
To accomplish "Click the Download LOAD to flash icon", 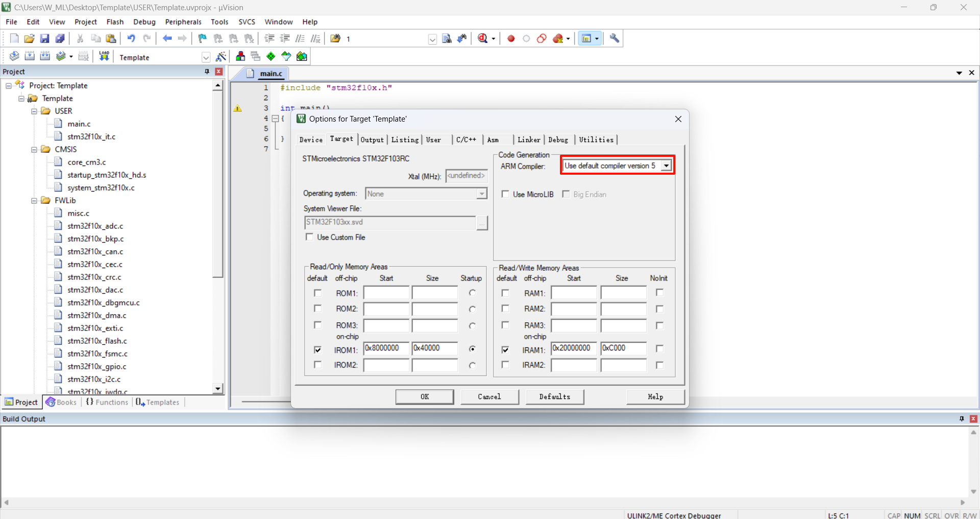I will pos(104,56).
